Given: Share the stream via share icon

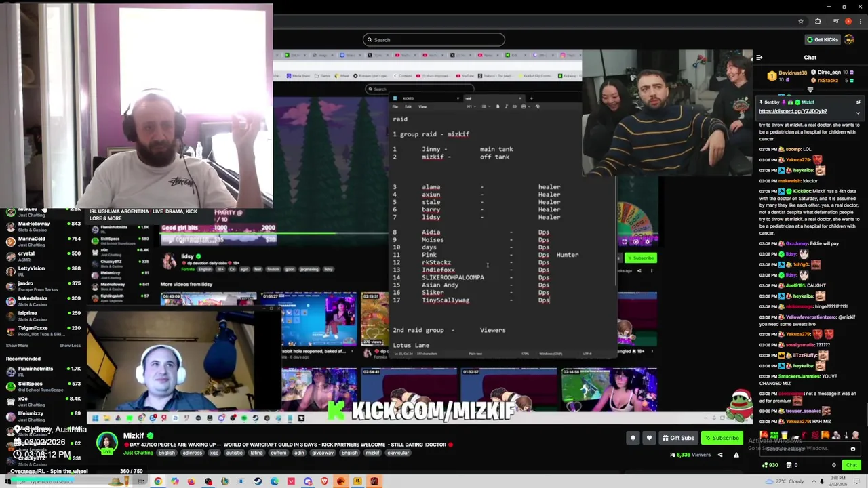Looking at the screenshot, I should (x=720, y=455).
